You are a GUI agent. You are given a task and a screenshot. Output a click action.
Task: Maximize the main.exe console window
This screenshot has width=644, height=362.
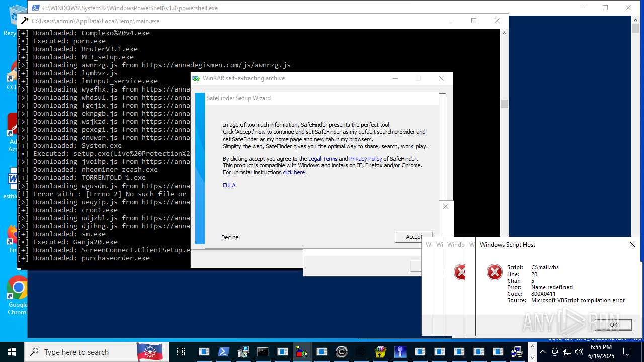(473, 21)
